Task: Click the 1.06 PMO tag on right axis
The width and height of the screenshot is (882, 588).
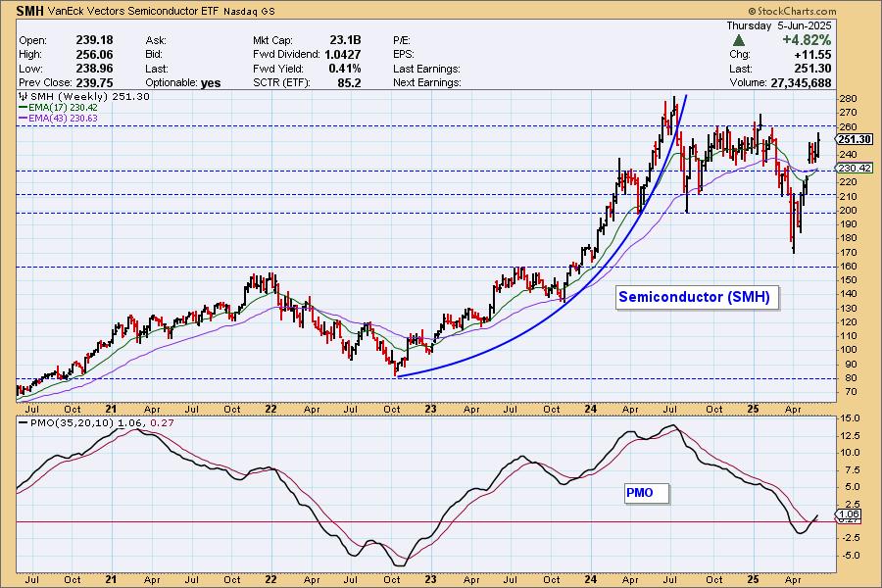Action: click(849, 514)
